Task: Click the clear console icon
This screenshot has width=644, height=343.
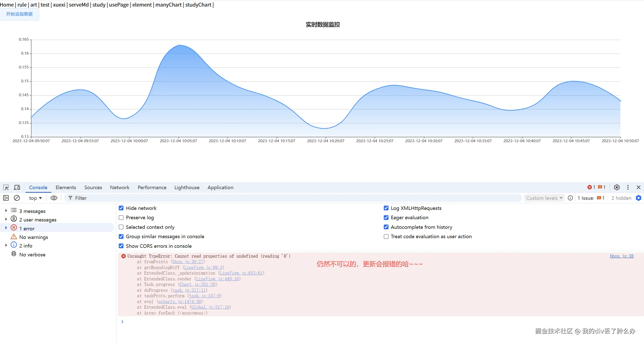Action: (17, 198)
